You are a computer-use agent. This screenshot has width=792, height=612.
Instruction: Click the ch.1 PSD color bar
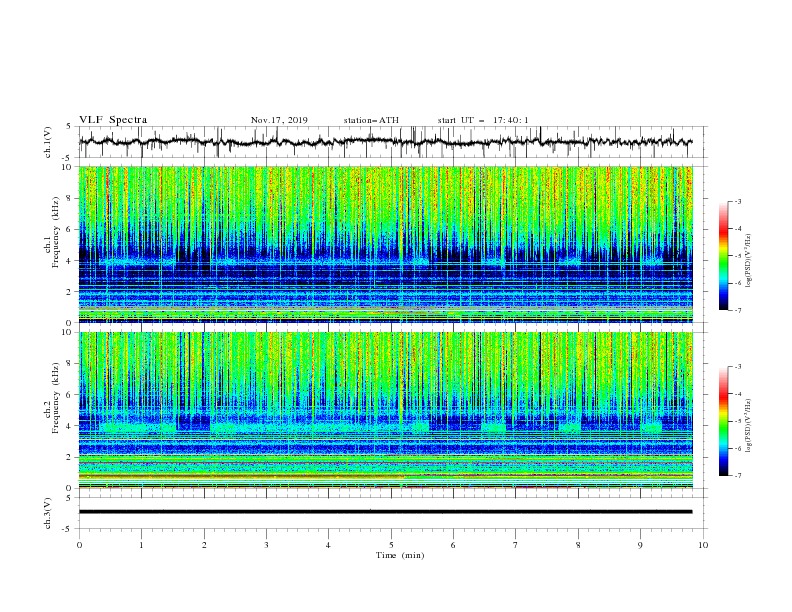tap(724, 256)
